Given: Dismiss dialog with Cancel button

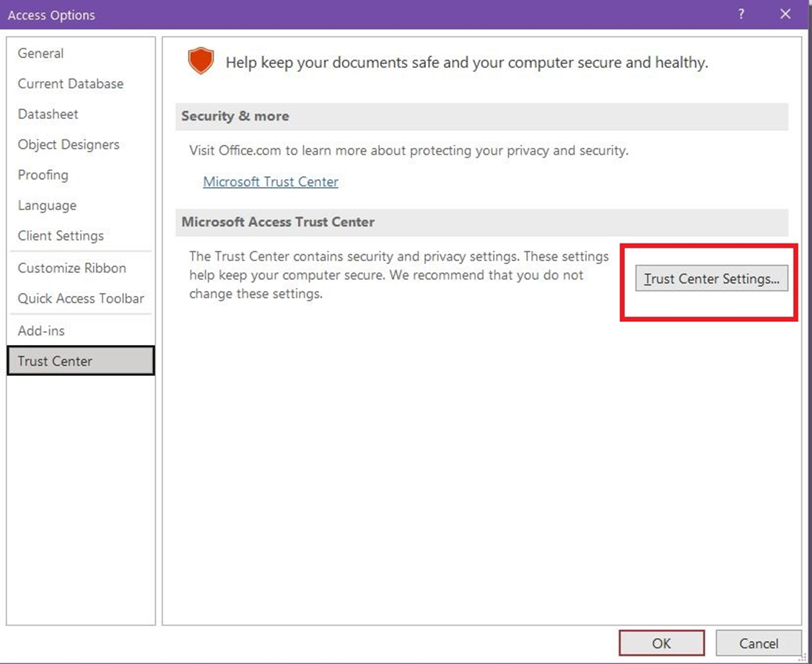Looking at the screenshot, I should [x=759, y=643].
